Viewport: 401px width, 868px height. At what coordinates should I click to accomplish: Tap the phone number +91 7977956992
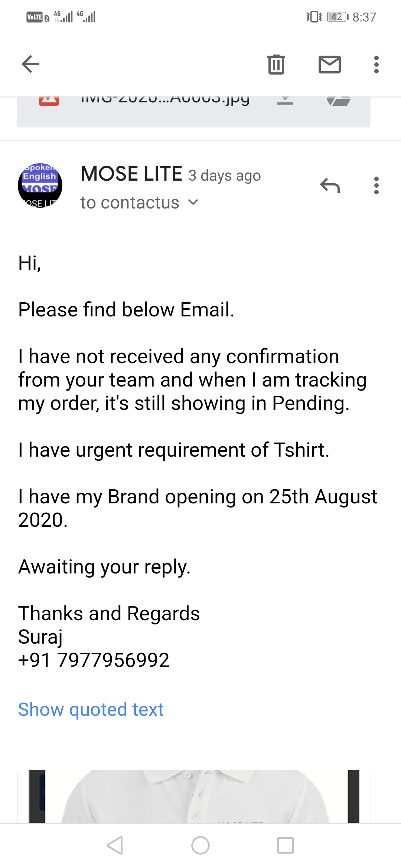(x=94, y=660)
